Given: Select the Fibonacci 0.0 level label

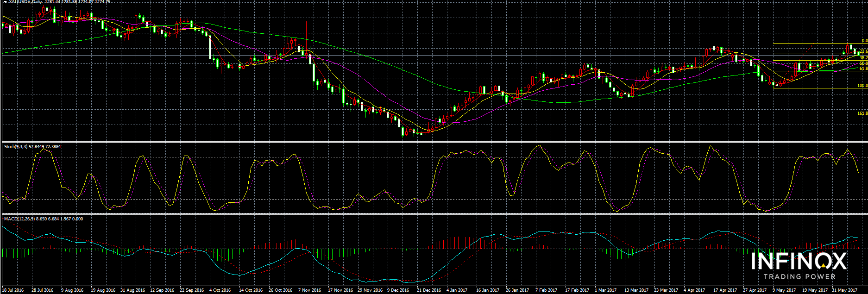Looking at the screenshot, I should point(864,41).
